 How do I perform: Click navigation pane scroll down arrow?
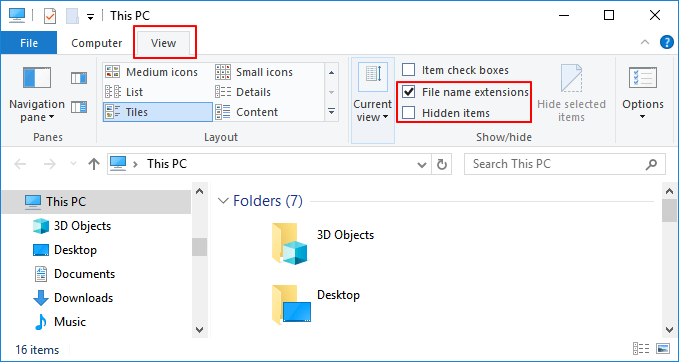[199, 330]
